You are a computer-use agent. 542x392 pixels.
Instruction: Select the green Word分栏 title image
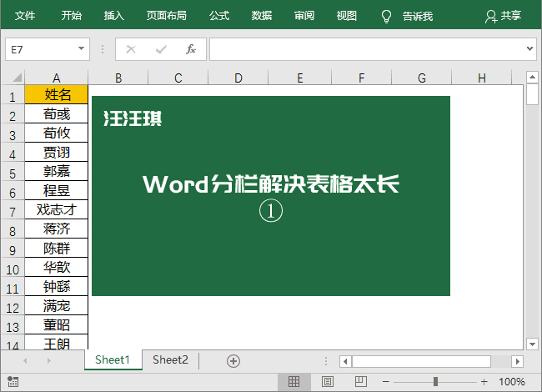(x=271, y=196)
